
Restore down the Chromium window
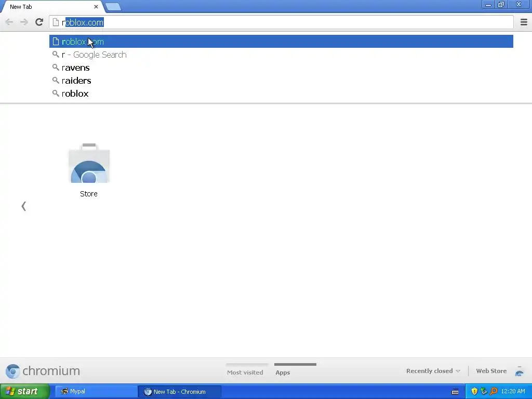[x=501, y=5]
